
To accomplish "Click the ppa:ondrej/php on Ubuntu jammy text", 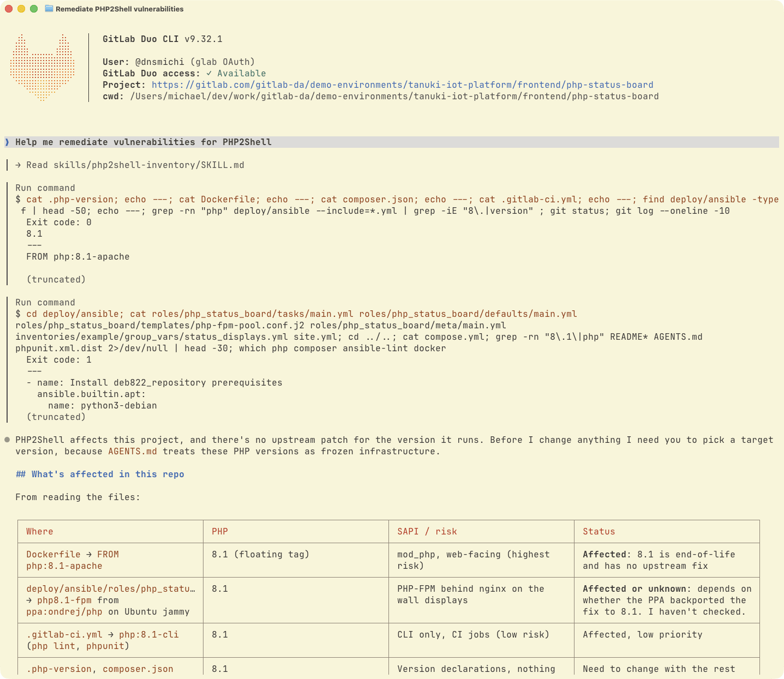I will (x=108, y=611).
